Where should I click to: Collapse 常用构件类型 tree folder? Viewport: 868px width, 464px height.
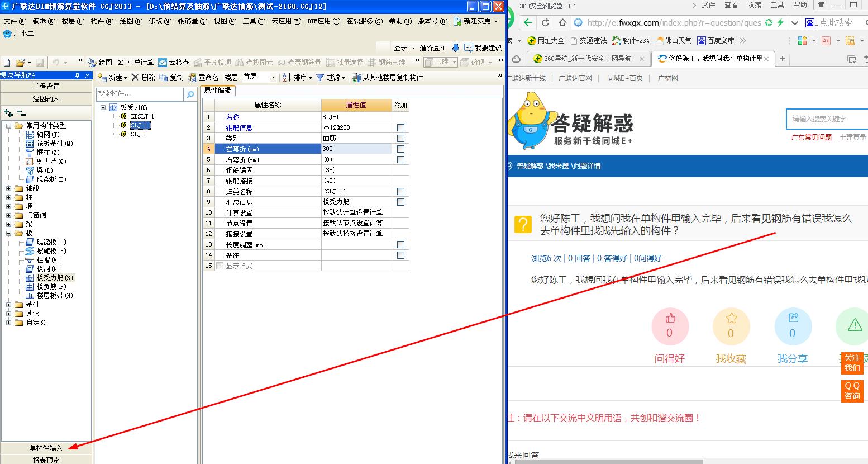[x=9, y=126]
